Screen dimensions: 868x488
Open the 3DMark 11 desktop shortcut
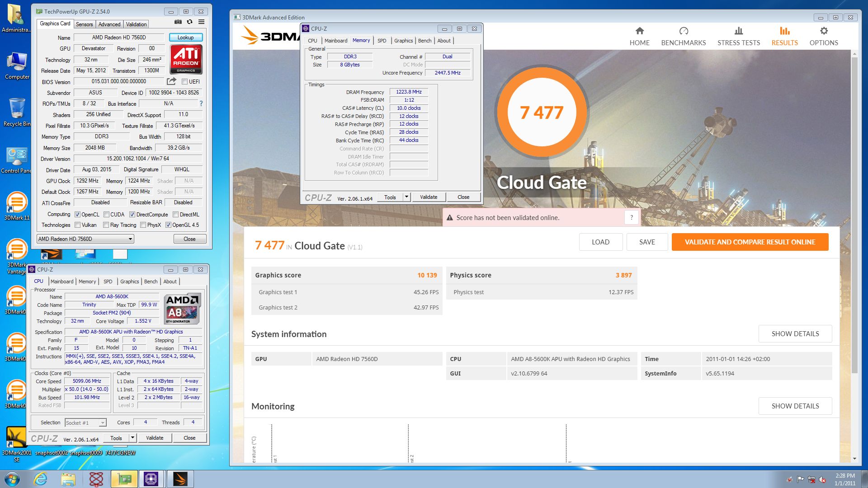[17, 206]
